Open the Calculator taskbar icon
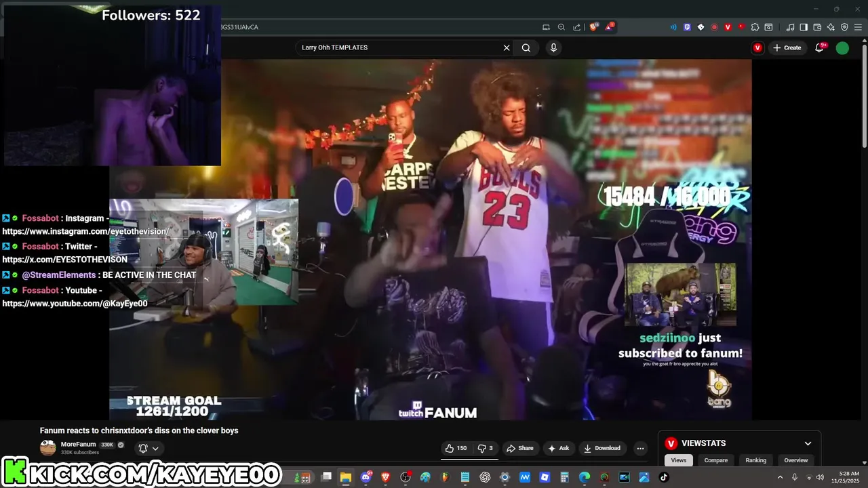 [x=564, y=477]
